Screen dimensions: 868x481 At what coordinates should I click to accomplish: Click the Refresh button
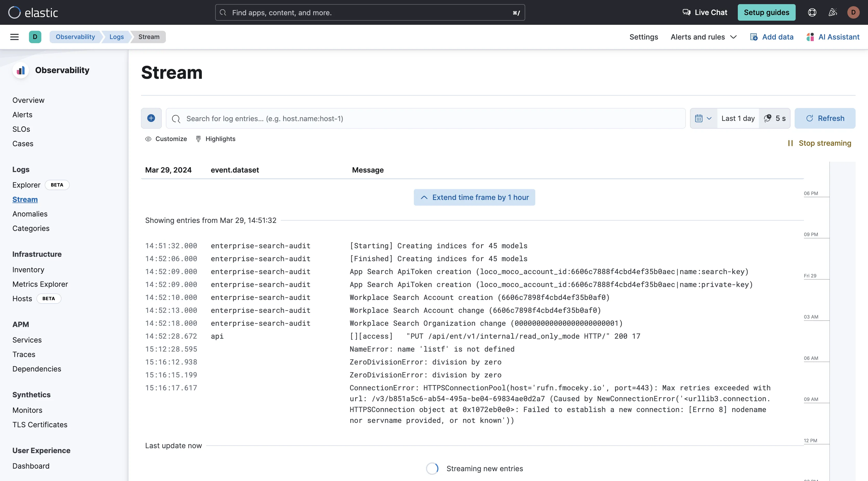pyautogui.click(x=825, y=118)
